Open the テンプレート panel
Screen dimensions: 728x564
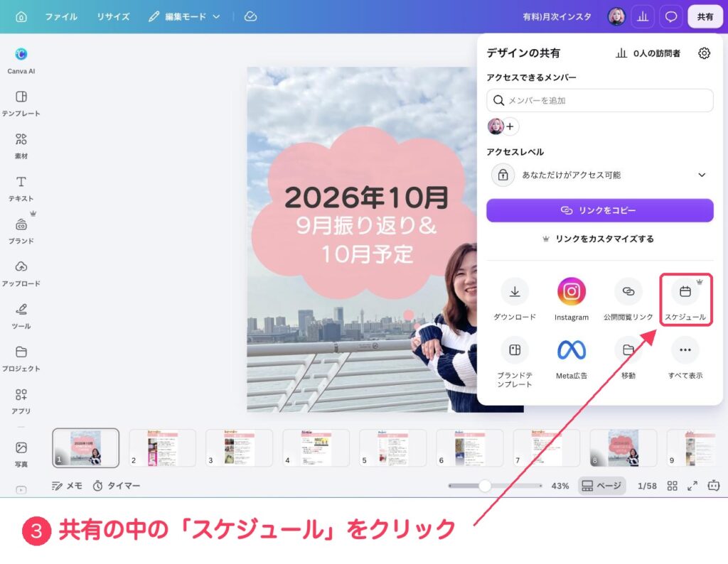(x=21, y=104)
